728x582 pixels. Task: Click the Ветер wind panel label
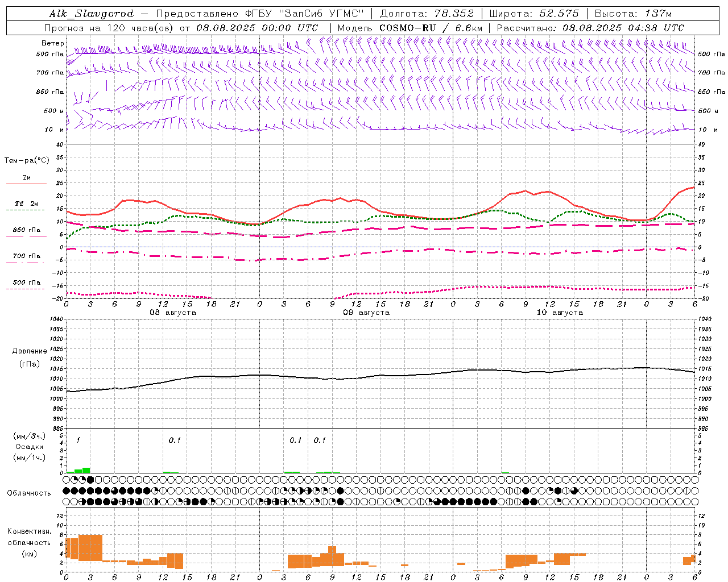pyautogui.click(x=52, y=43)
